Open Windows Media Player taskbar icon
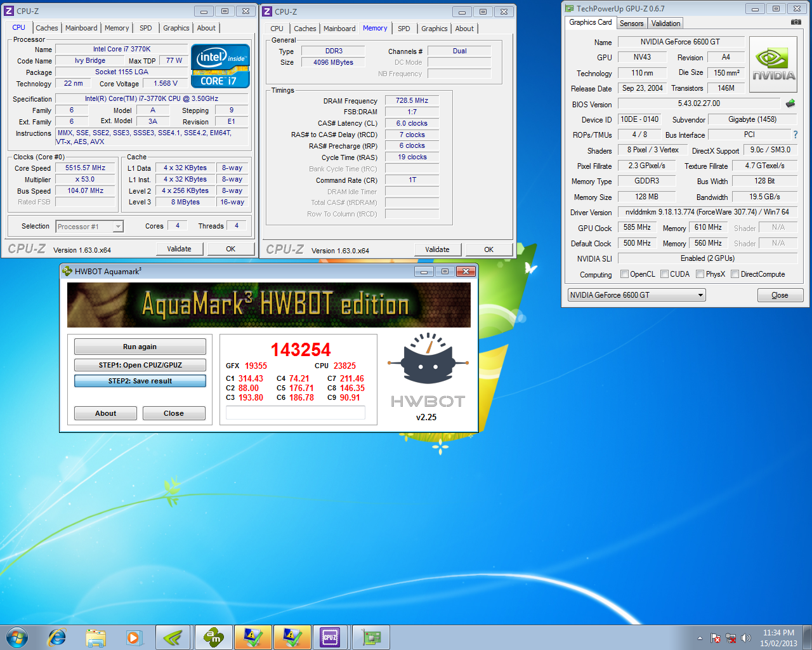812x650 pixels. tap(134, 637)
